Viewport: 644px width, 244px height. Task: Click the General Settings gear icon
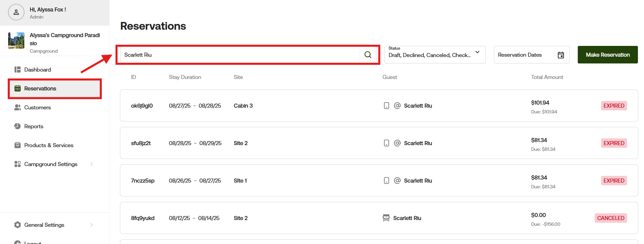point(18,225)
